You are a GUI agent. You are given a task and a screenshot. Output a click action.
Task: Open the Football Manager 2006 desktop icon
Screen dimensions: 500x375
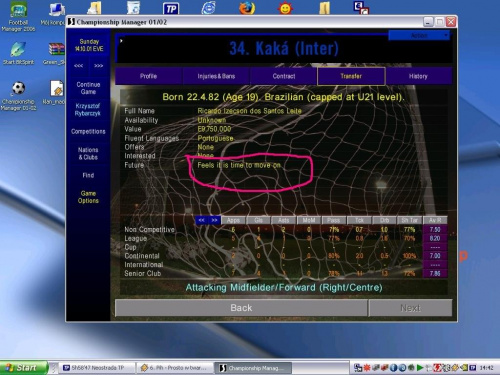coord(18,16)
